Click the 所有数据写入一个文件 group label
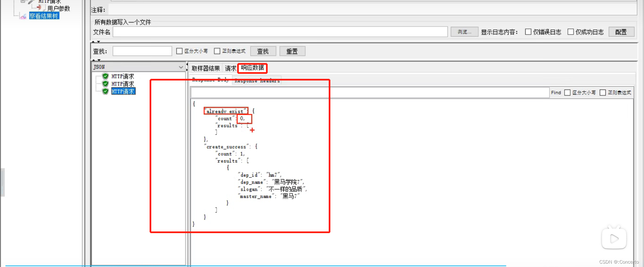The width and height of the screenshot is (644, 267). click(123, 22)
